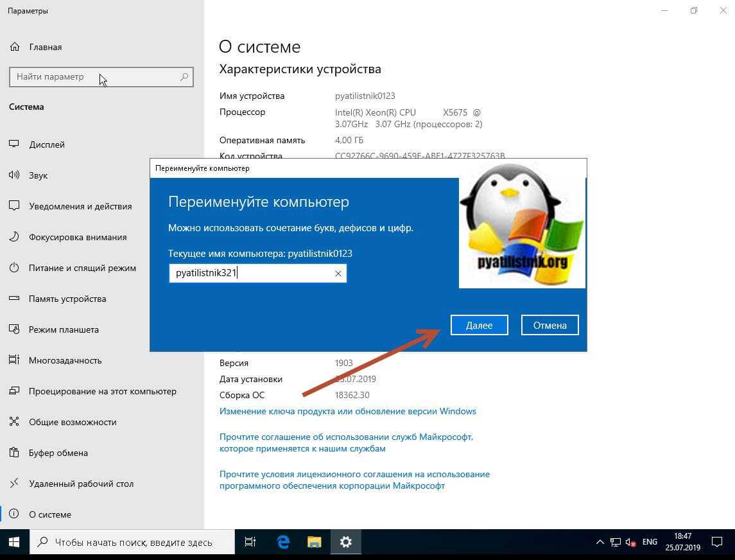
Task: Select the Remote Desktop icon in sidebar
Action: coord(14,484)
